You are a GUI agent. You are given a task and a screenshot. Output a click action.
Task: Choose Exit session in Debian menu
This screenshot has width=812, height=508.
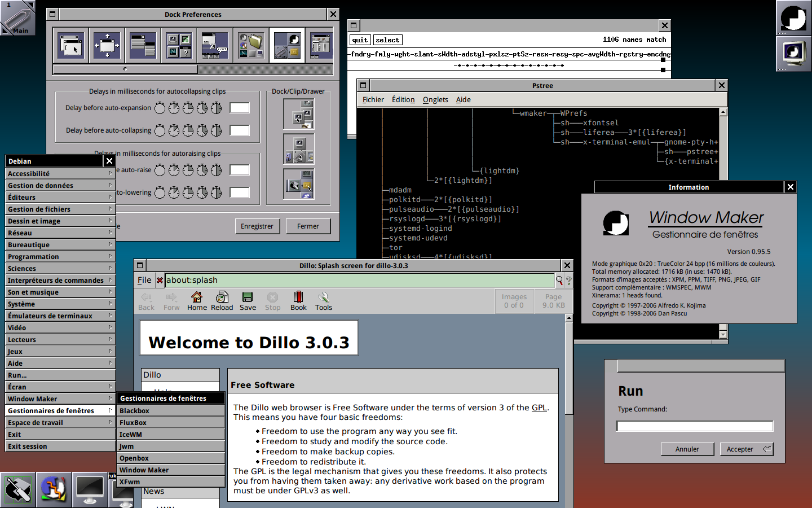tap(60, 446)
